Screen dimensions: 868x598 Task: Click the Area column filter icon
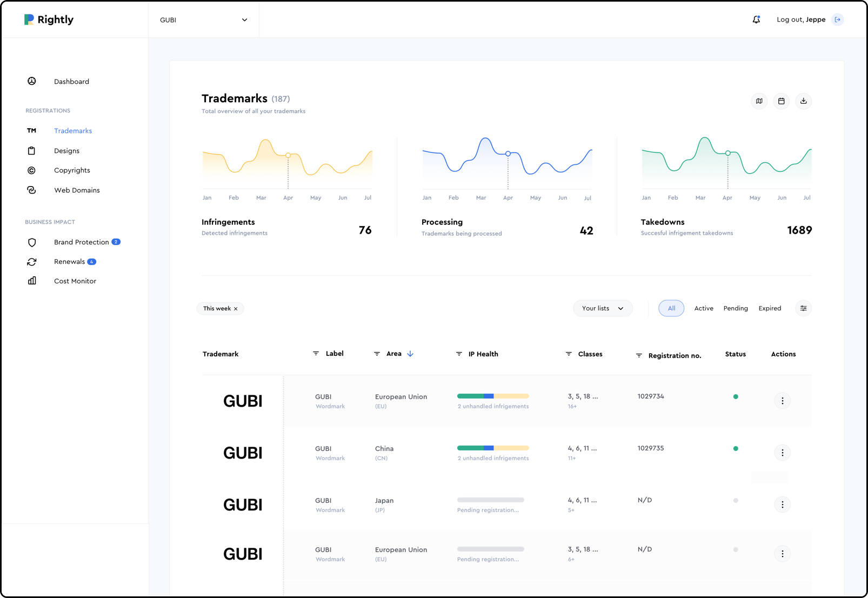pyautogui.click(x=377, y=354)
